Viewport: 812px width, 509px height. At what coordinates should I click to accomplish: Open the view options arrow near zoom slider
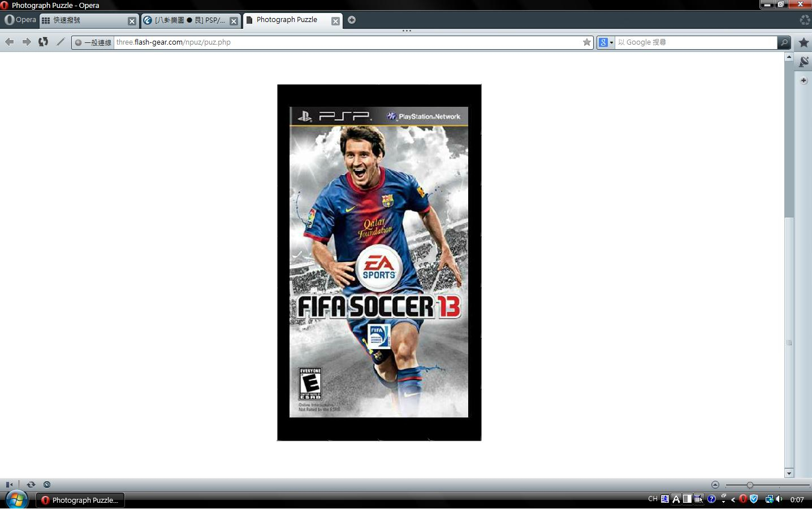(x=715, y=485)
